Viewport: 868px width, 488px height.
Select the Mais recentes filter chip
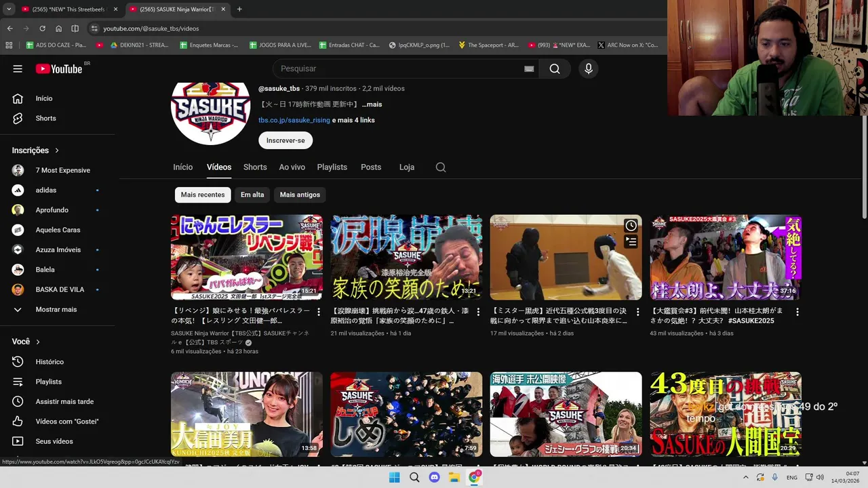(203, 195)
